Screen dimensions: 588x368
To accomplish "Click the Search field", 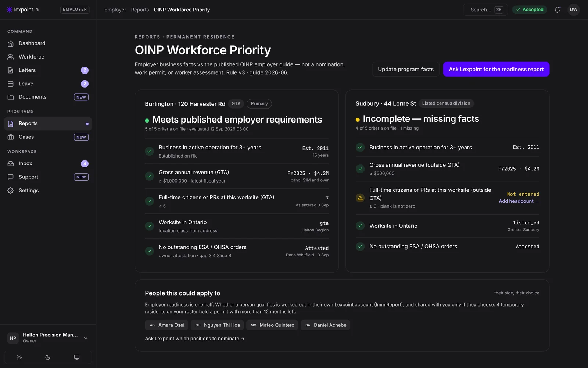I will [x=485, y=10].
